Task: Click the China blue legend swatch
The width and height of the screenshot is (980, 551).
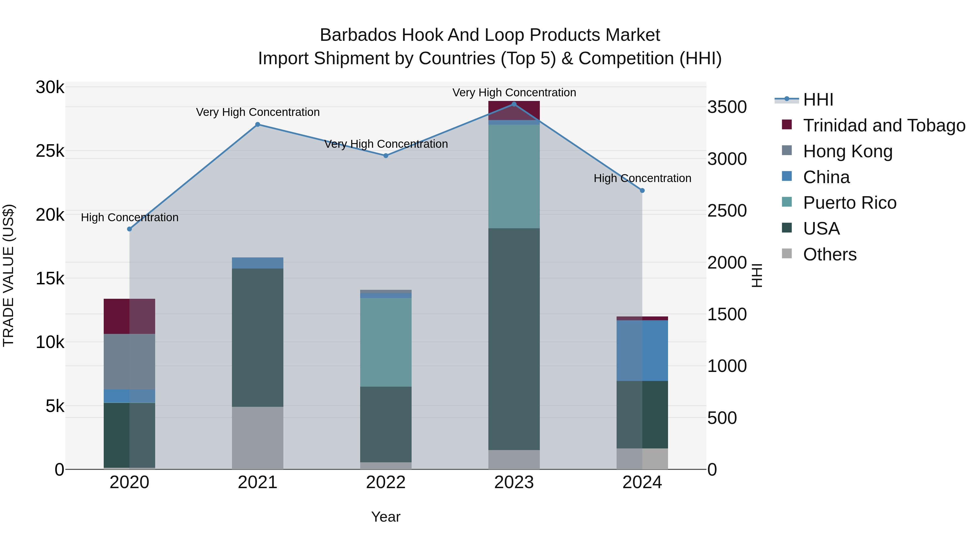Action: click(x=787, y=176)
